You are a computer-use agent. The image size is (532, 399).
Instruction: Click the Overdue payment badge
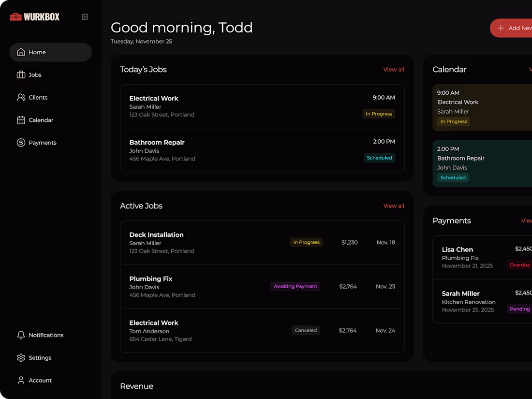pyautogui.click(x=519, y=265)
